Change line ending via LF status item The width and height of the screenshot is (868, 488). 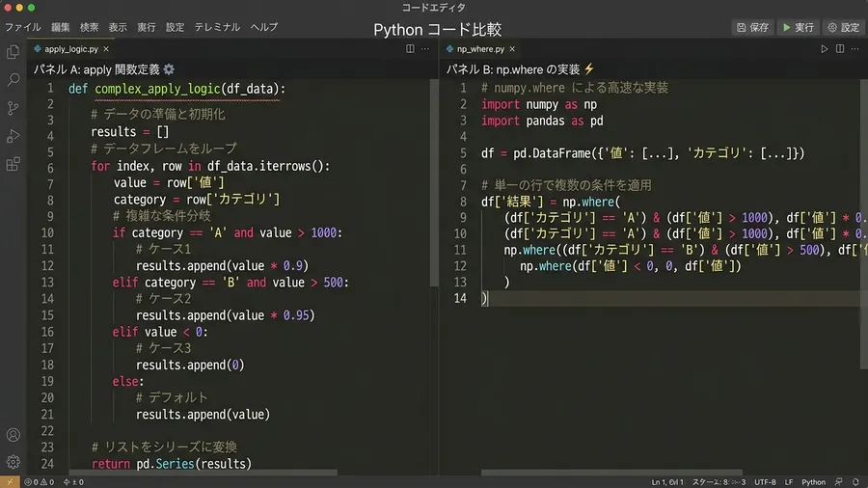click(x=789, y=482)
